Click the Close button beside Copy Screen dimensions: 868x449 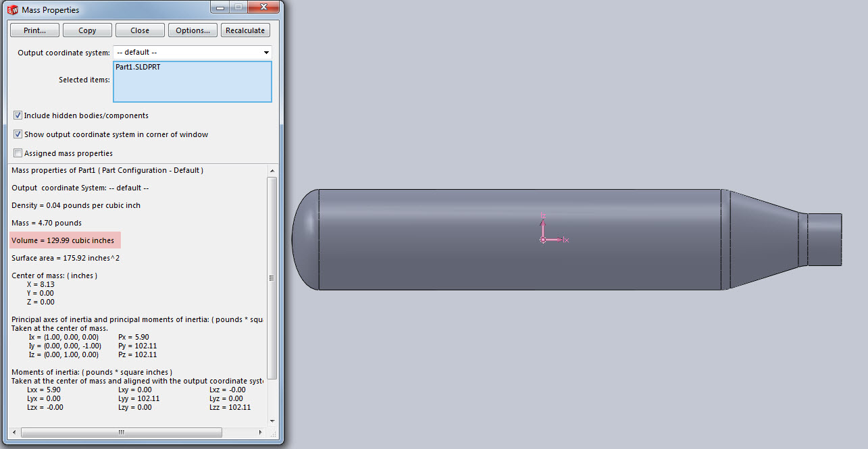(x=140, y=30)
